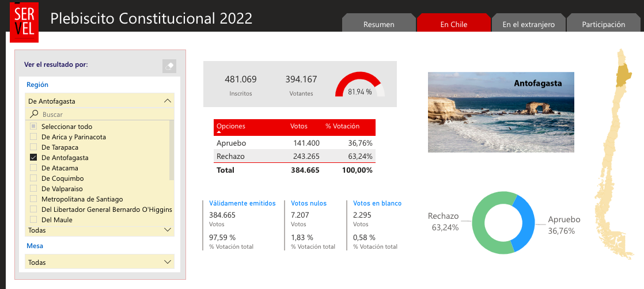Click the 0,58 % value
Screen dimensions: 644x289
click(364, 237)
